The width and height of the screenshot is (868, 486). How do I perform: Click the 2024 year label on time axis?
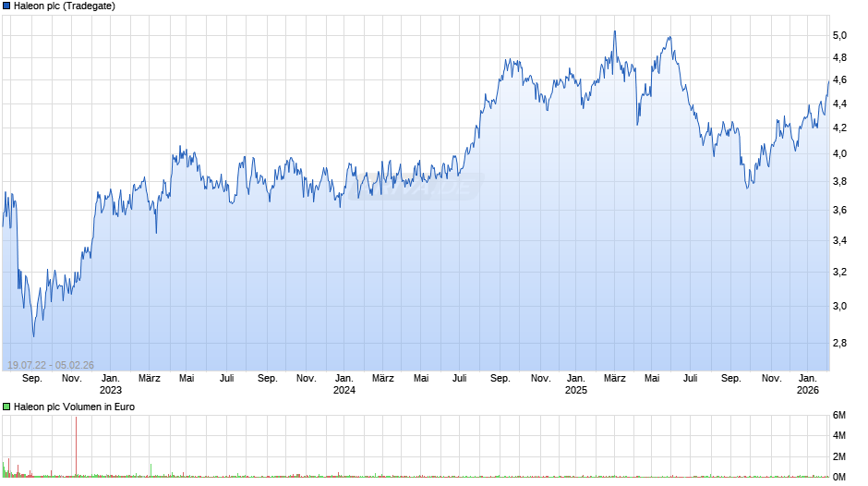344,390
